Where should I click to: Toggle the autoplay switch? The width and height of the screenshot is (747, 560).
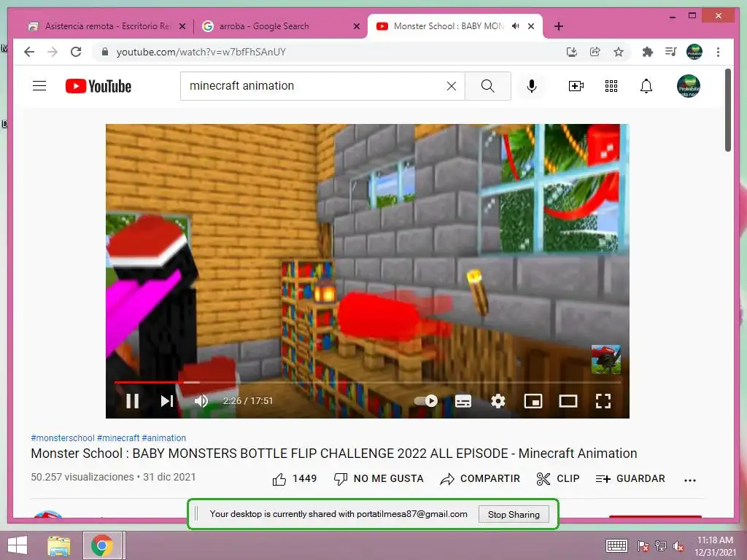[426, 401]
